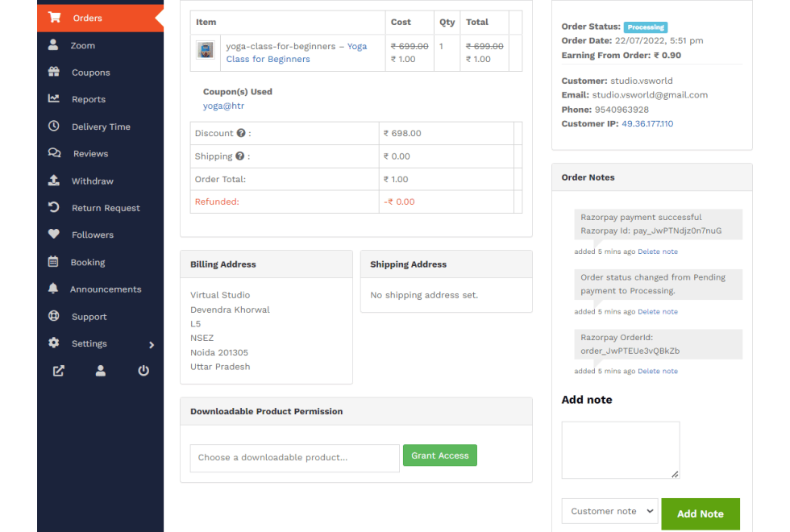790x532 pixels.
Task: Click the Withdraw upload icon
Action: click(54, 181)
